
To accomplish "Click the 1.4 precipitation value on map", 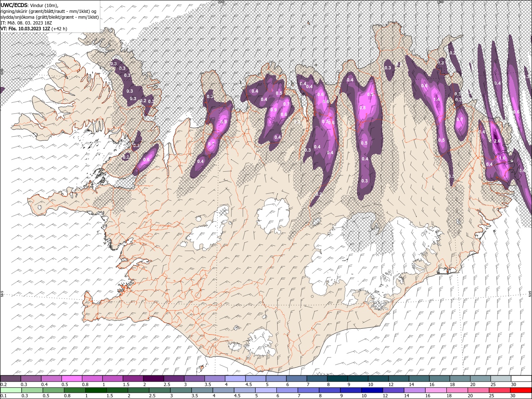I will click(x=436, y=100).
